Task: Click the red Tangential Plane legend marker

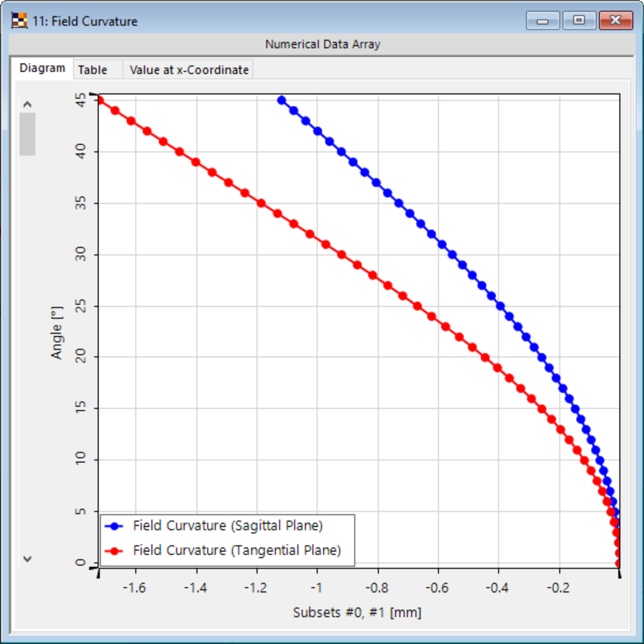Action: [x=115, y=551]
